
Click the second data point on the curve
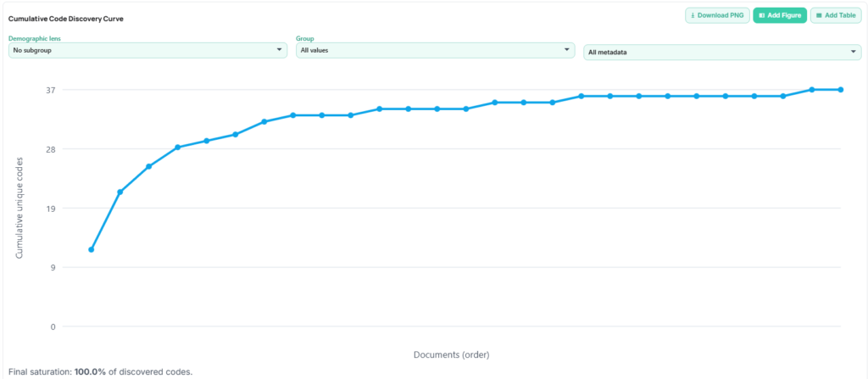coord(120,192)
